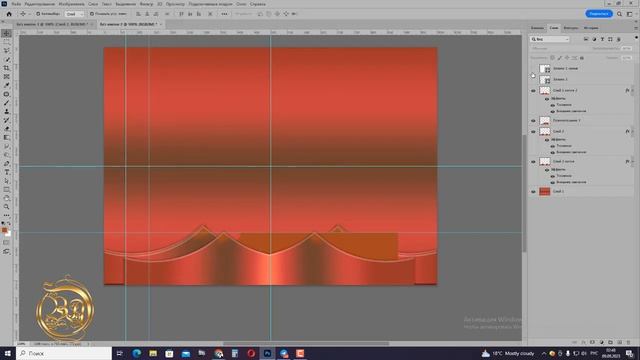Select the Path Selection tool

pyautogui.click(x=7, y=181)
